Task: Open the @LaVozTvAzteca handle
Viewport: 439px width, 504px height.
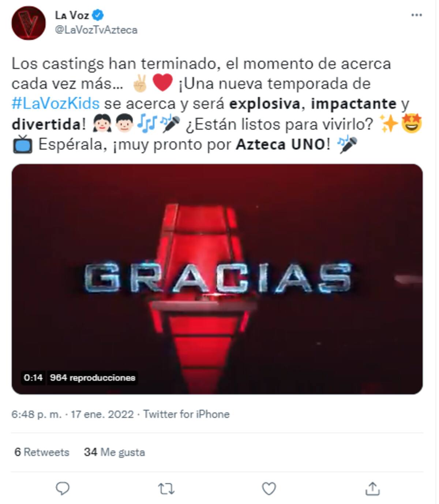Action: [x=96, y=30]
